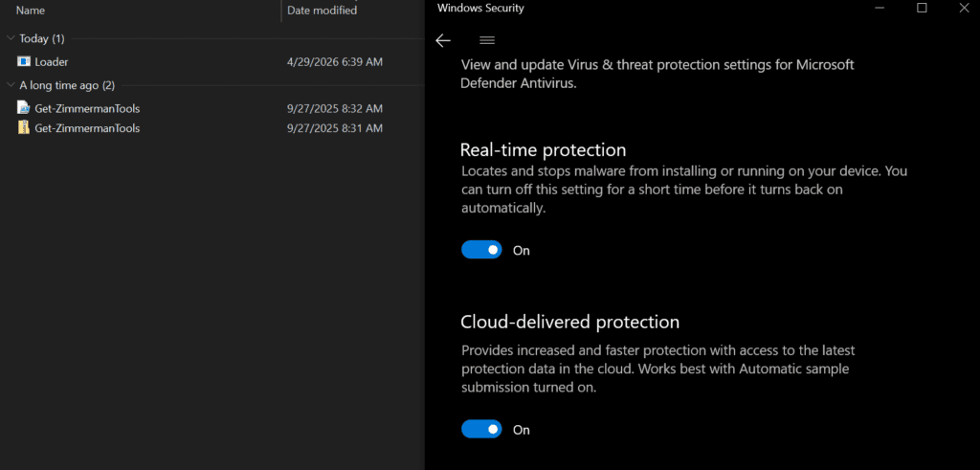Select the row dated 9/27/2025 8:32 AM

click(x=212, y=108)
